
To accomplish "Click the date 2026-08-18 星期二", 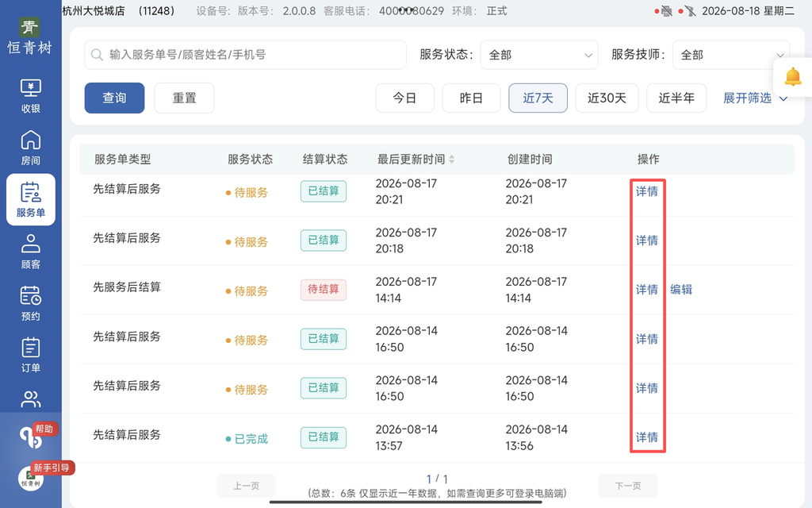I will tap(749, 11).
